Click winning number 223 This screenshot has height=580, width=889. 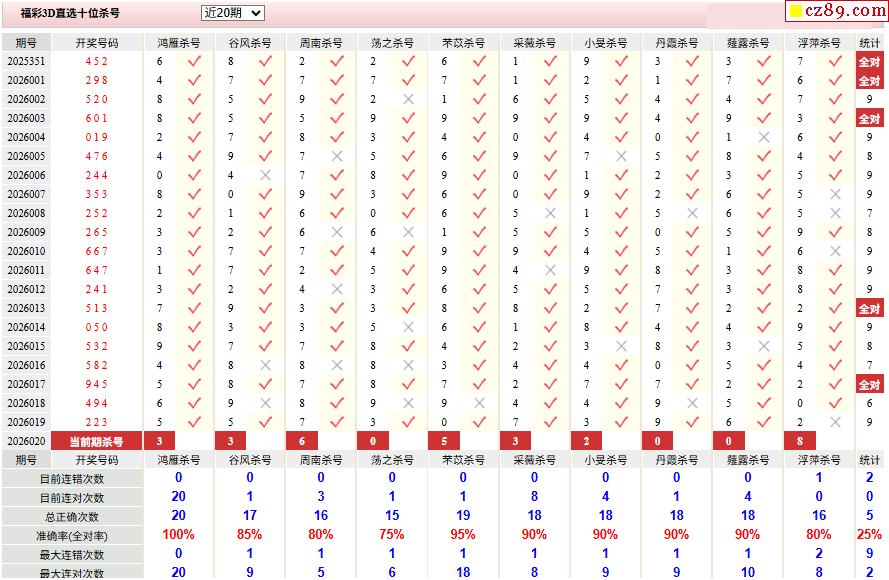(x=96, y=422)
